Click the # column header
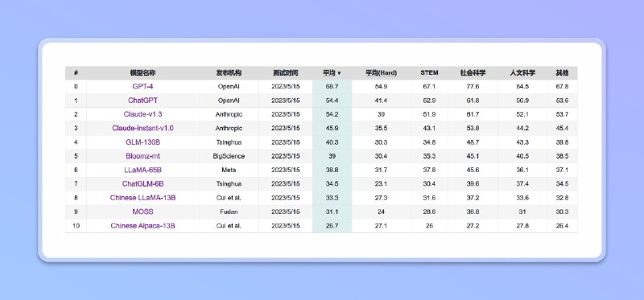 click(76, 73)
